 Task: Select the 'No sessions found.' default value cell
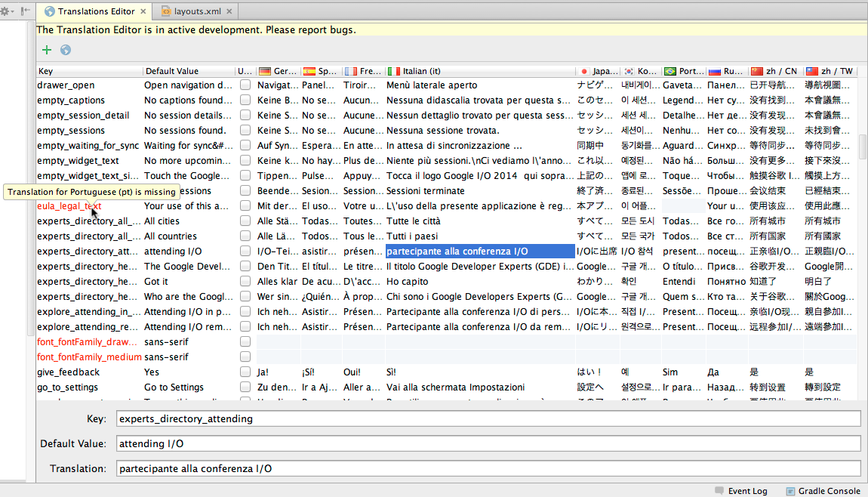(x=189, y=130)
